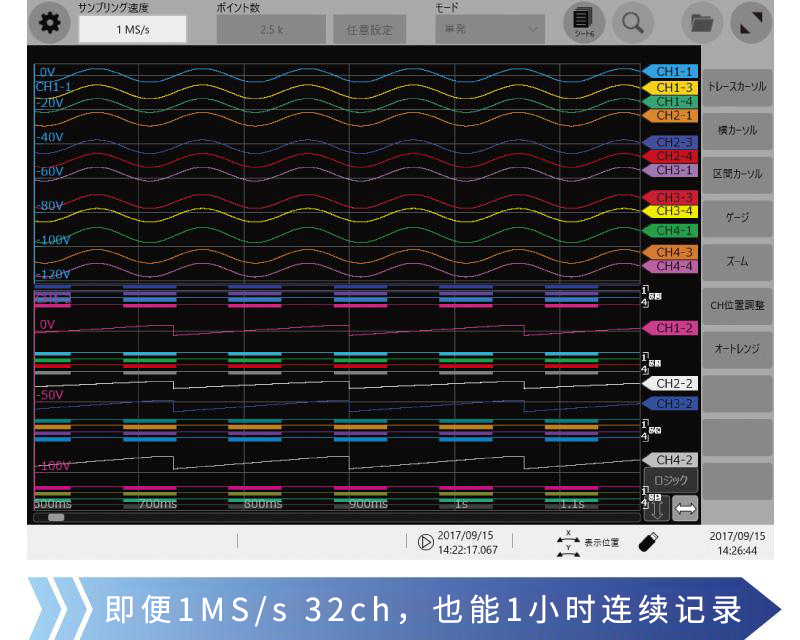Select the ポイント数 2.5 k field
The height and width of the screenshot is (640, 800).
coord(271,29)
